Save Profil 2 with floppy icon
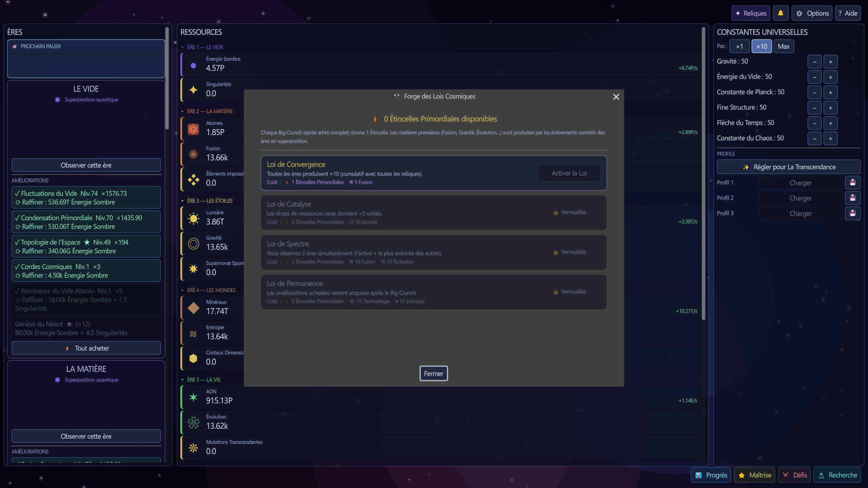The height and width of the screenshot is (488, 868). click(853, 198)
